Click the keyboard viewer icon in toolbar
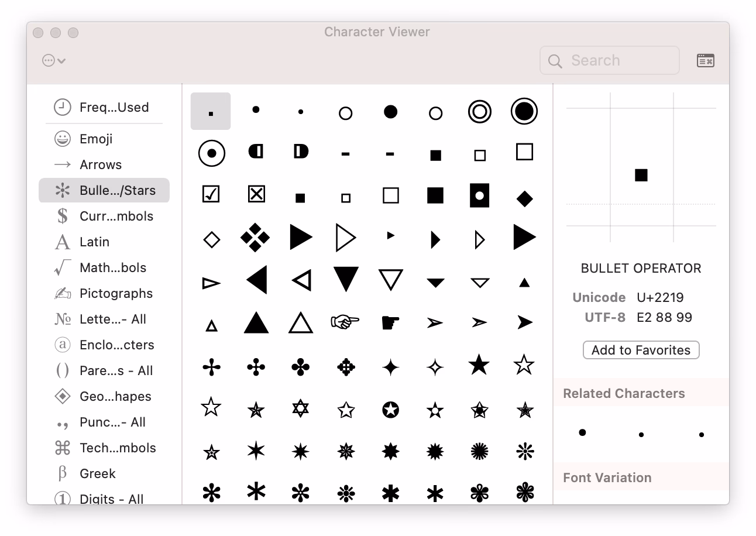This screenshot has width=756, height=536. click(x=705, y=60)
